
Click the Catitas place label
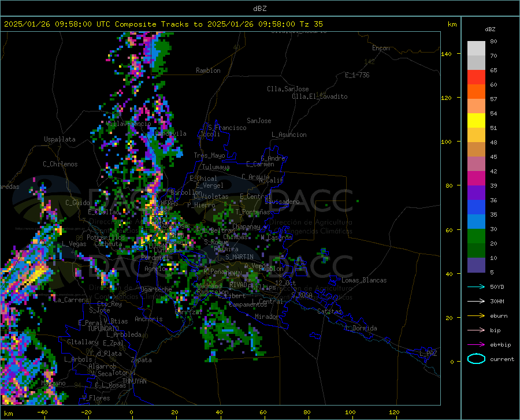(x=329, y=311)
